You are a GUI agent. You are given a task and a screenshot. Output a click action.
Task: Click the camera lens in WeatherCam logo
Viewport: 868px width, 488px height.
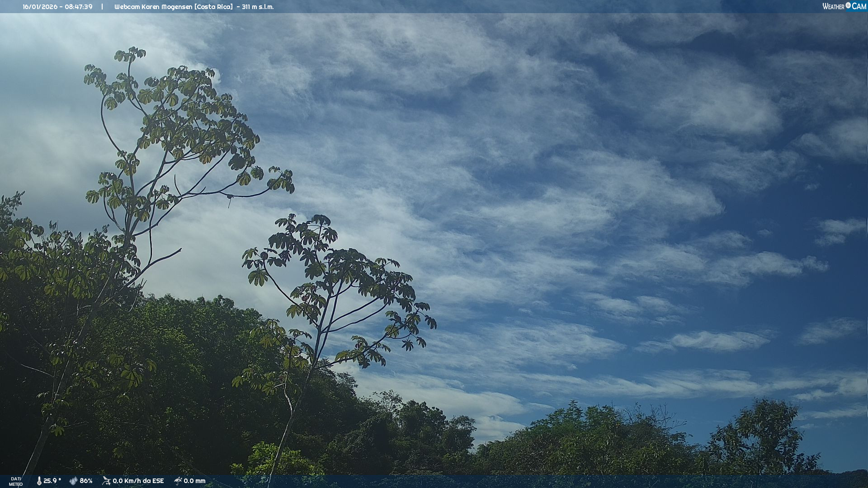pos(848,5)
